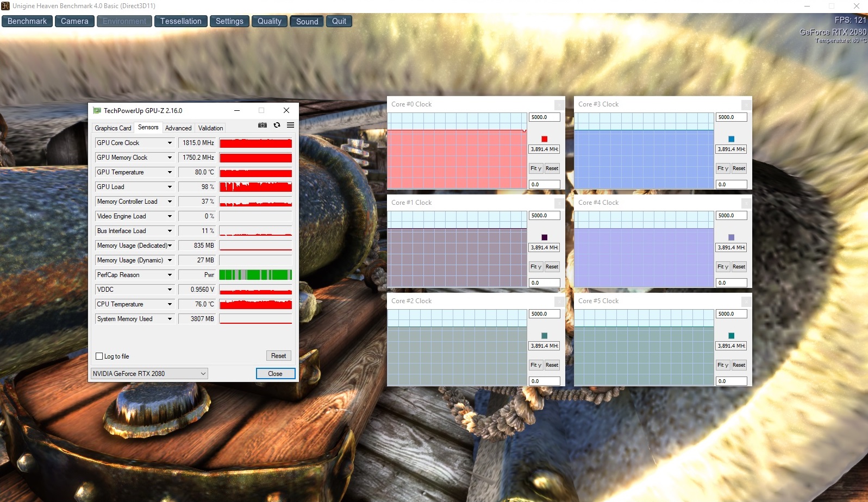Close the Core #3 Clock graph panel

tap(746, 105)
